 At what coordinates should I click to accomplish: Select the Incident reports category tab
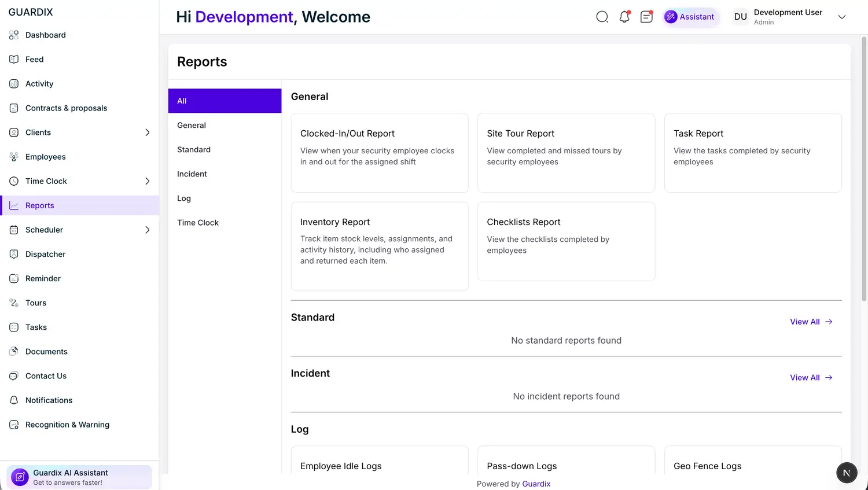click(x=192, y=174)
